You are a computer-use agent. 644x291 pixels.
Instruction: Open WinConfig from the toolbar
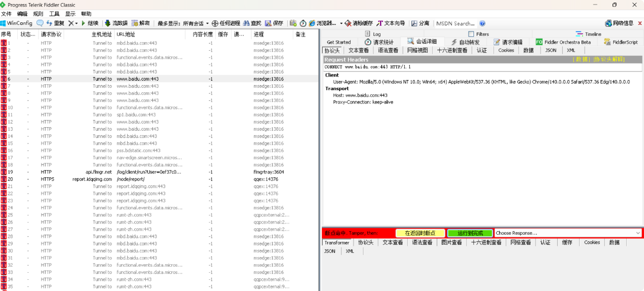click(16, 23)
